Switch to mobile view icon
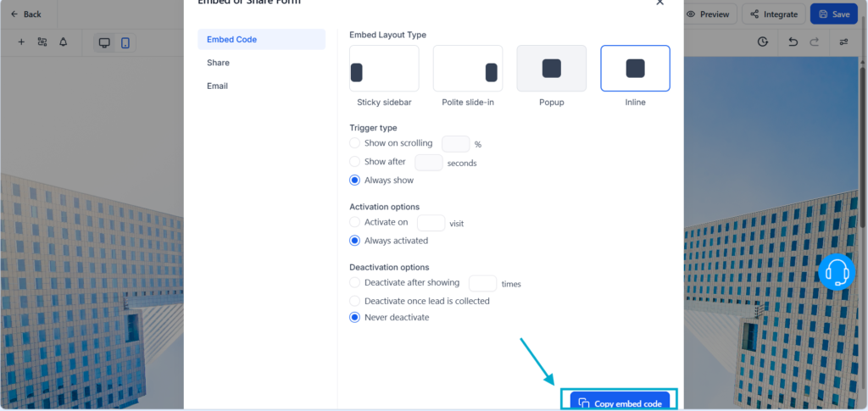The width and height of the screenshot is (868, 411). click(125, 42)
